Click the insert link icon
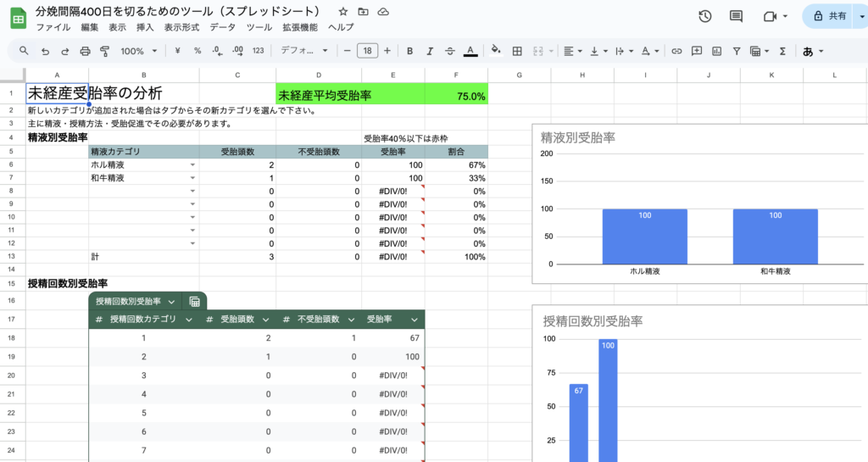 (676, 51)
